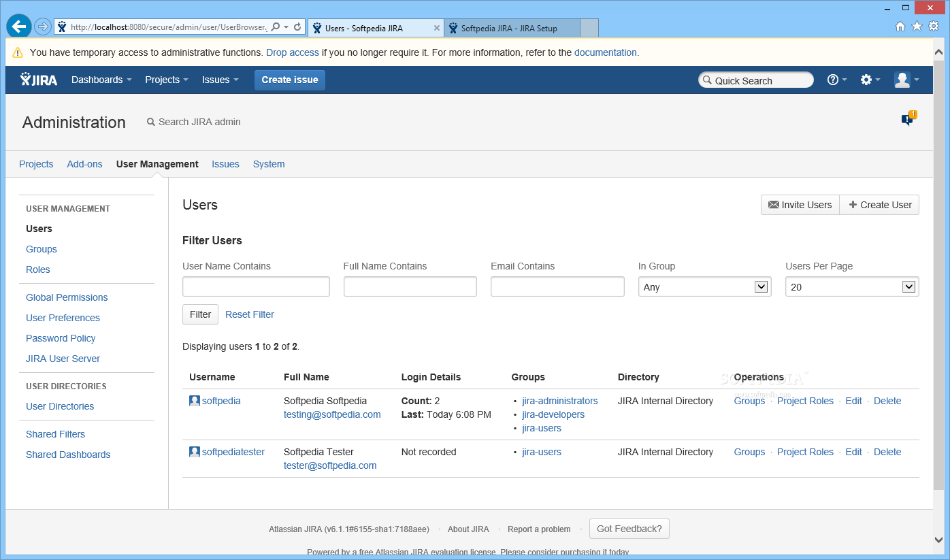Open the In Group dropdown

704,286
